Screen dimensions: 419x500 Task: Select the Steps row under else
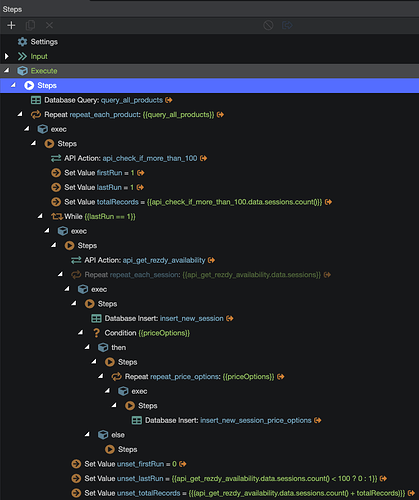pos(209,449)
